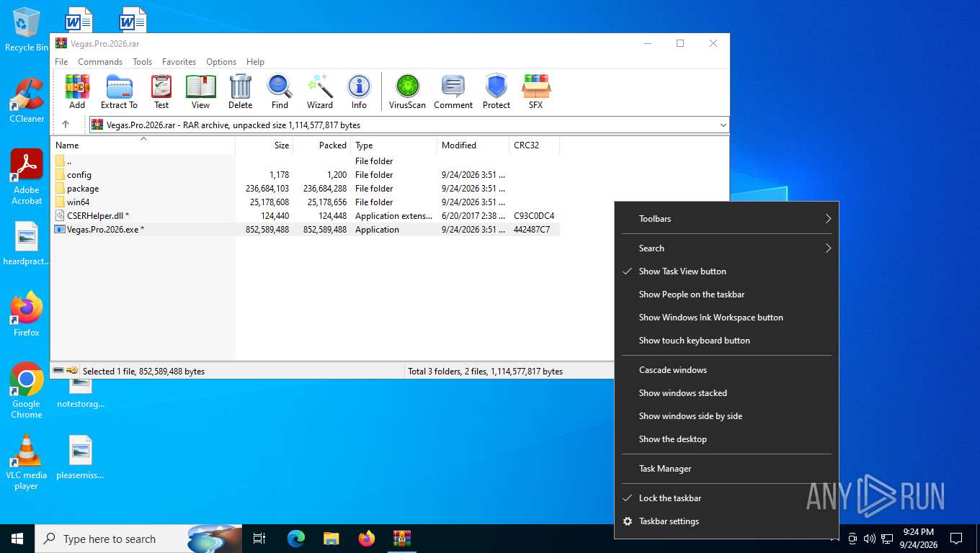
Task: Run the Test archive tool
Action: click(x=161, y=91)
